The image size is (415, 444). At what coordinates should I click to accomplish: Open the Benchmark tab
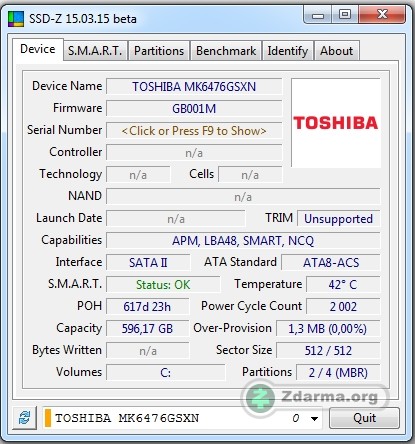226,51
